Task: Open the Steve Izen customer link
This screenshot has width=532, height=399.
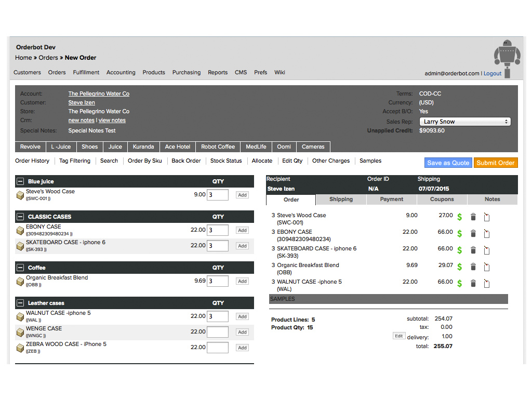Action: tap(82, 102)
